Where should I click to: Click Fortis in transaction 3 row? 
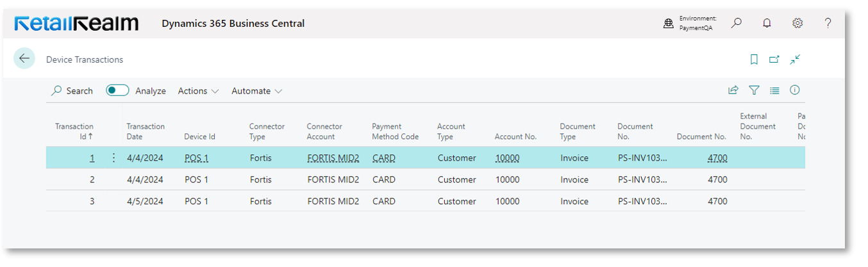pos(261,201)
